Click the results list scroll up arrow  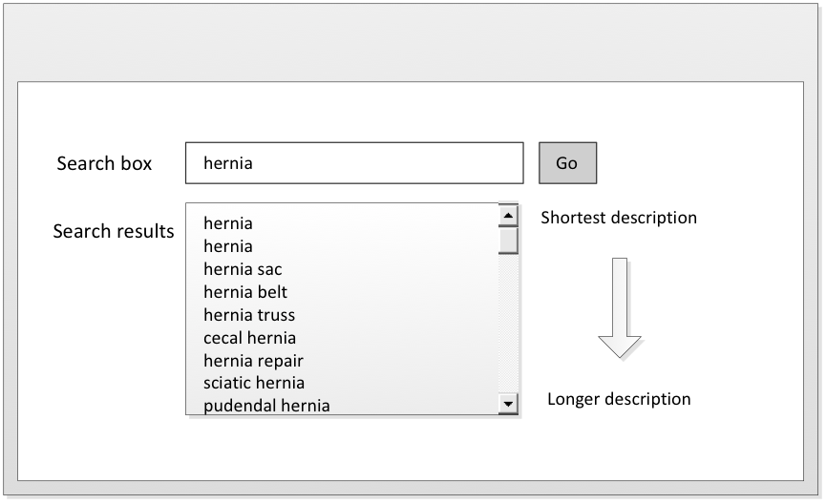click(x=508, y=214)
